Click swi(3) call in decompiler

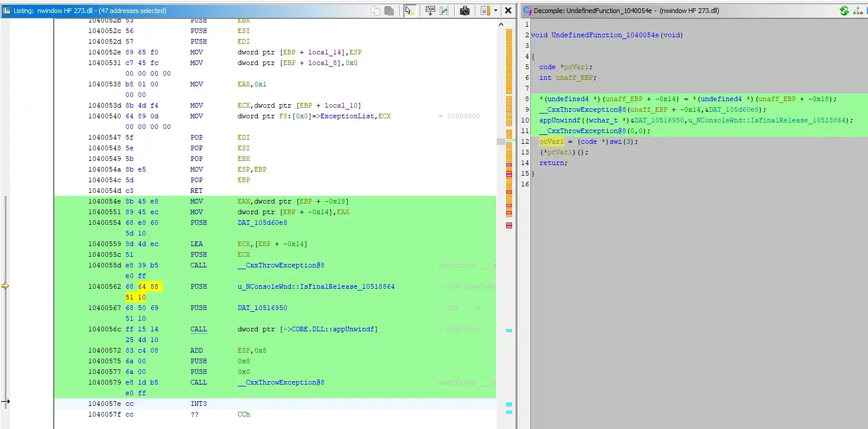pos(623,141)
